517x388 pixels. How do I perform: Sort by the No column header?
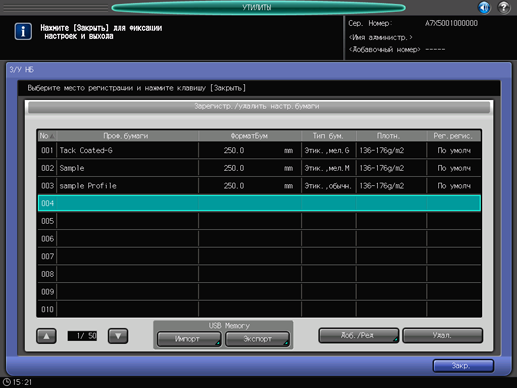[47, 136]
